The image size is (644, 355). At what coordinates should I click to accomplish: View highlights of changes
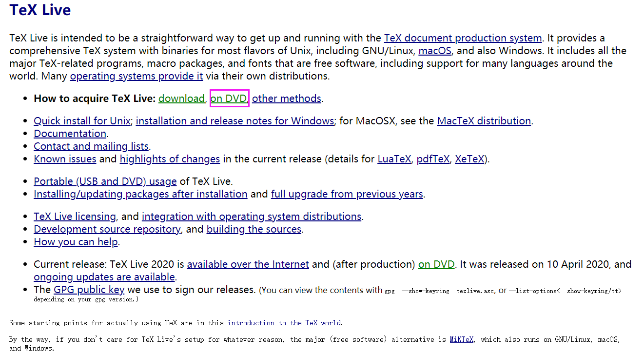tap(169, 158)
